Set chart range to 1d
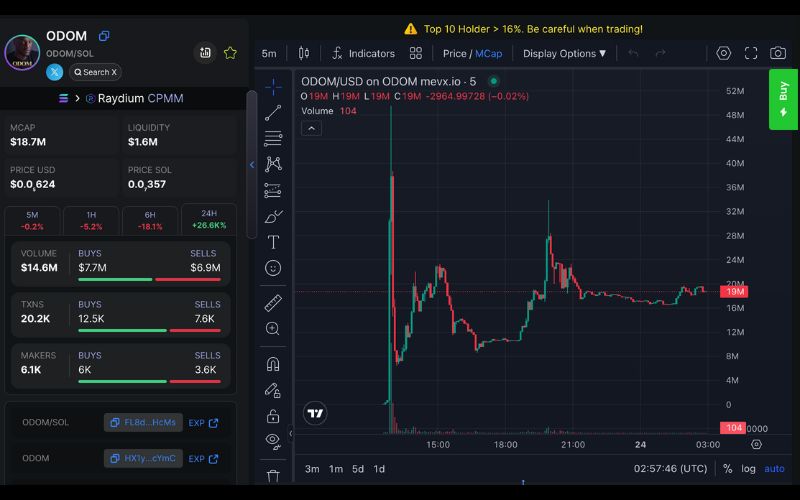Image resolution: width=800 pixels, height=500 pixels. (x=379, y=469)
